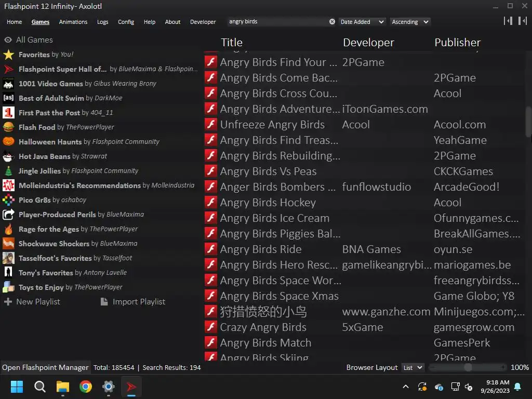This screenshot has width=532, height=399.
Task: Click Flash icon of Crazy Angry Birds
Action: coord(211,327)
